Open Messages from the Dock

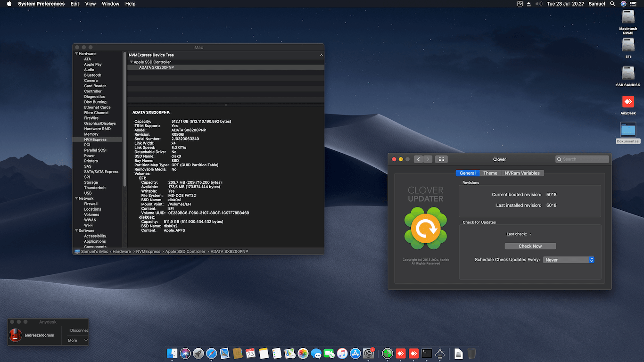(x=316, y=353)
